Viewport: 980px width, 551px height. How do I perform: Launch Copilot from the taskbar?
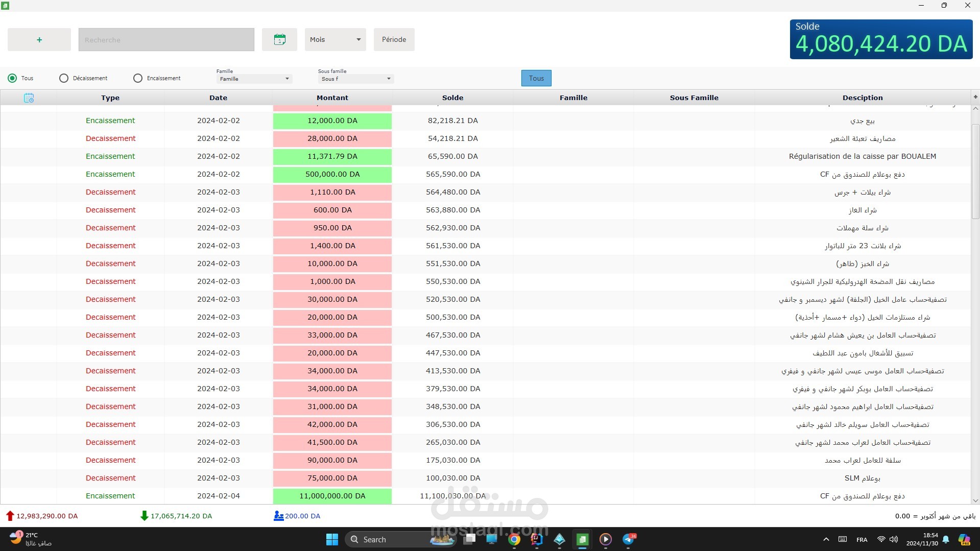[x=964, y=539]
